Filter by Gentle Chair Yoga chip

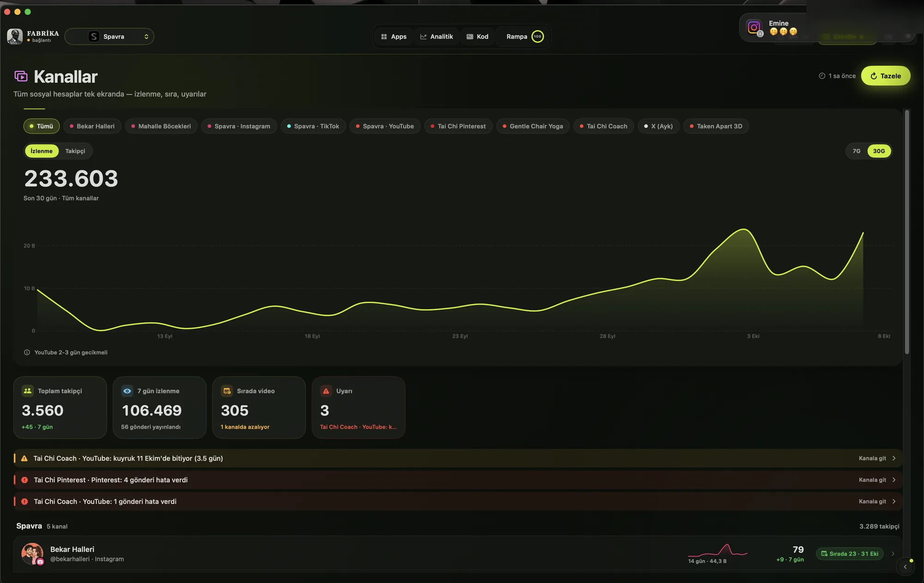(x=533, y=126)
